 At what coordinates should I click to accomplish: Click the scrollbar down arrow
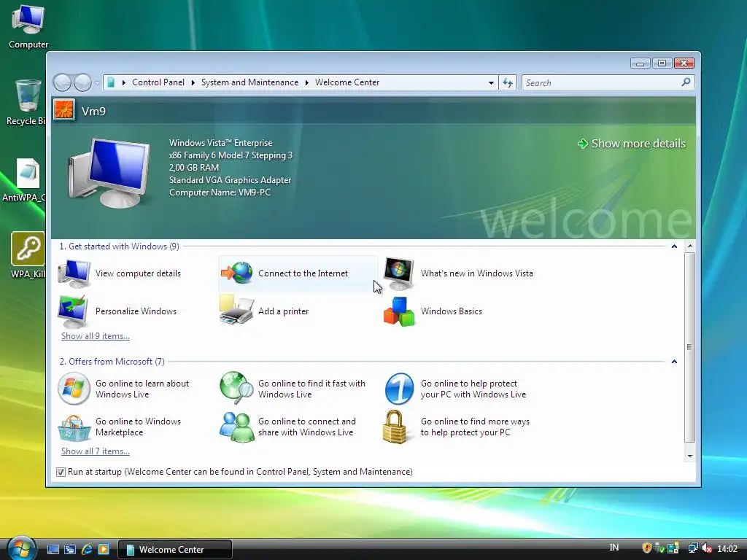coord(690,456)
